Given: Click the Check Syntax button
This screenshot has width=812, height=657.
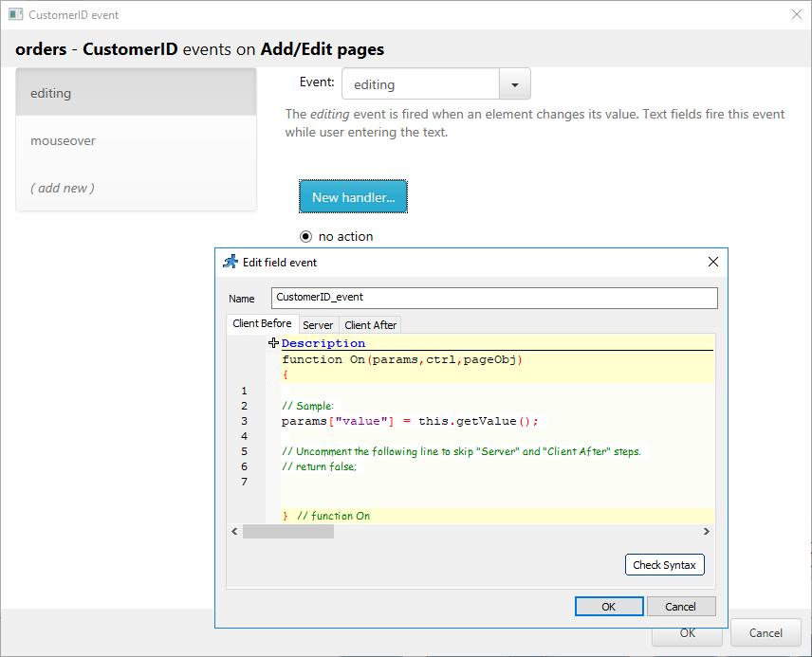Looking at the screenshot, I should coord(664,565).
